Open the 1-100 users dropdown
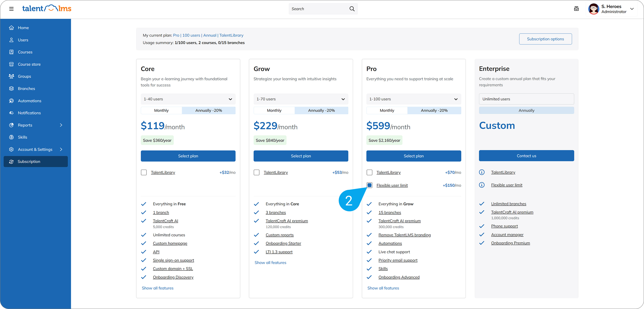This screenshot has height=309, width=644. point(414,99)
